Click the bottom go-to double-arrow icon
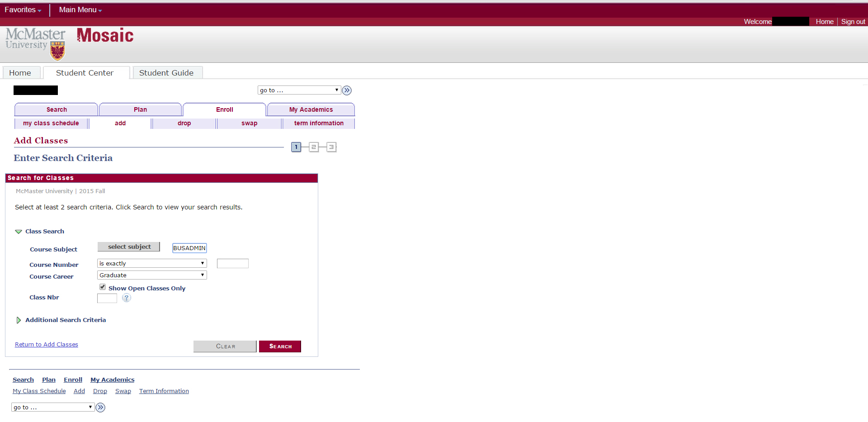Screen dimensions: 868x422 pyautogui.click(x=100, y=408)
